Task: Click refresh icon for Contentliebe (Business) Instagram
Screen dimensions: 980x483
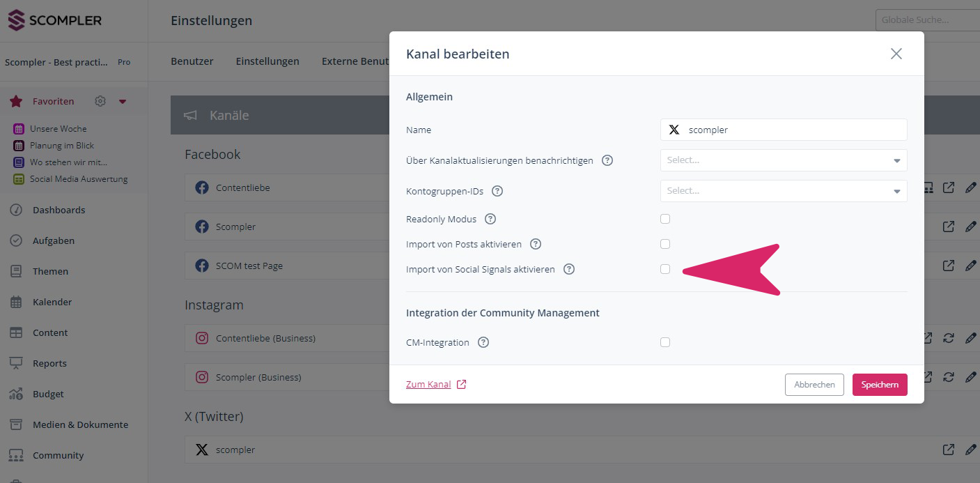Action: (x=948, y=338)
